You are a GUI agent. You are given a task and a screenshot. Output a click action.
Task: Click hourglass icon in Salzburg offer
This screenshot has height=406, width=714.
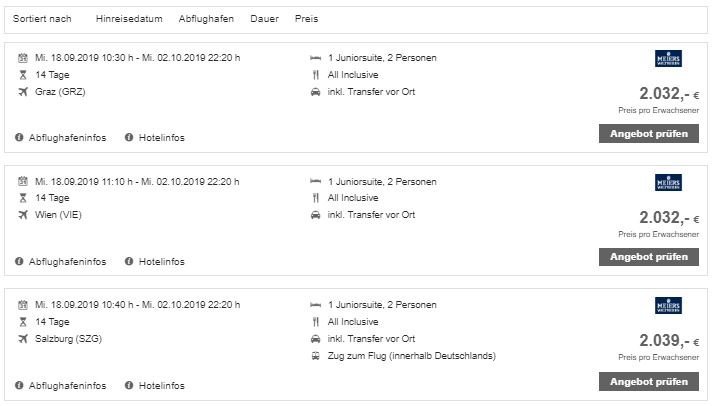click(22, 322)
